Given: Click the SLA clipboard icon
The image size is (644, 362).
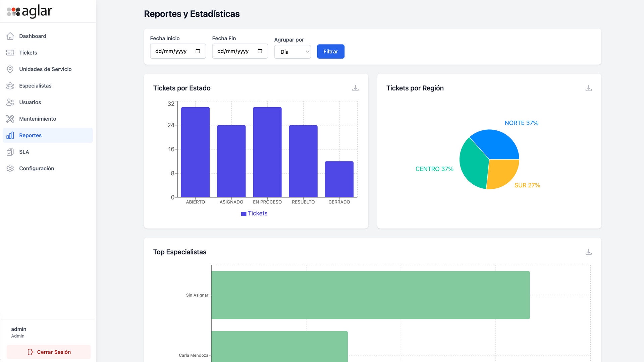Looking at the screenshot, I should (10, 152).
